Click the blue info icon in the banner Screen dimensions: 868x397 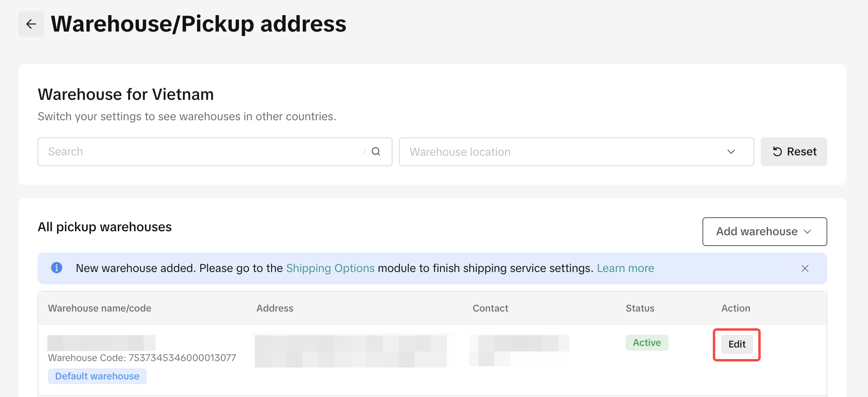coord(57,268)
